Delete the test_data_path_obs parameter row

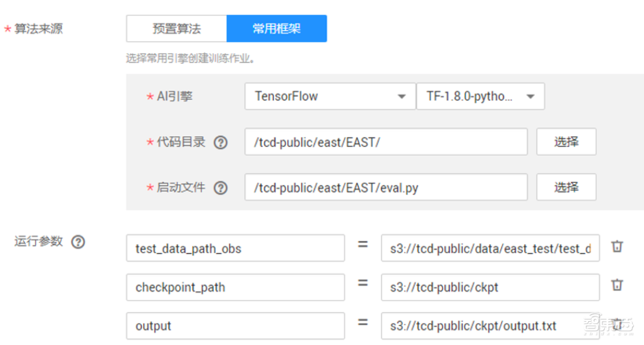[x=617, y=247]
